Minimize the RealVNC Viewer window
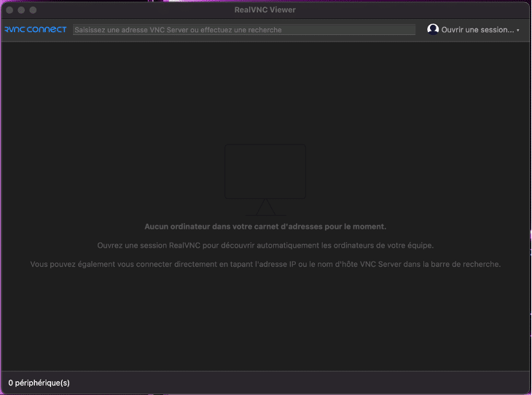The image size is (532, 395). point(21,10)
